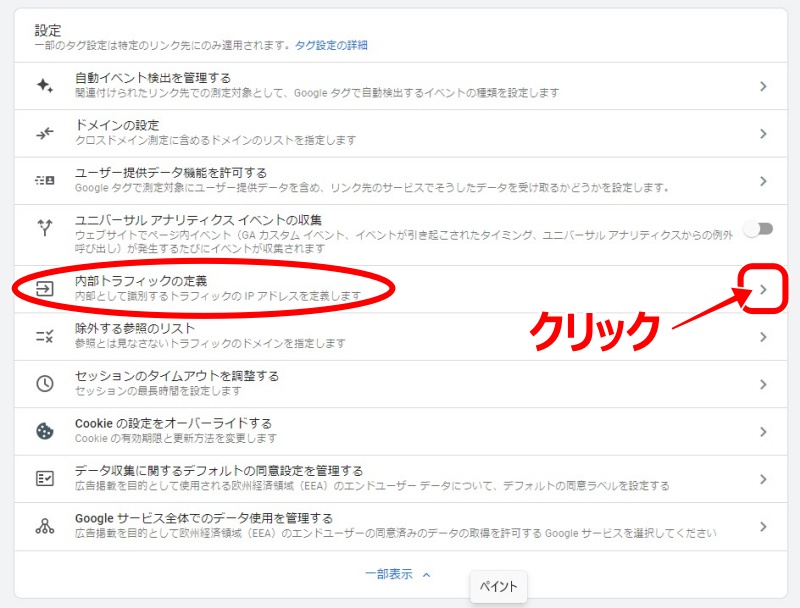Expand the ユーザー提供データ機能を許可する chevron
Image resolution: width=800 pixels, height=608 pixels.
[x=763, y=181]
